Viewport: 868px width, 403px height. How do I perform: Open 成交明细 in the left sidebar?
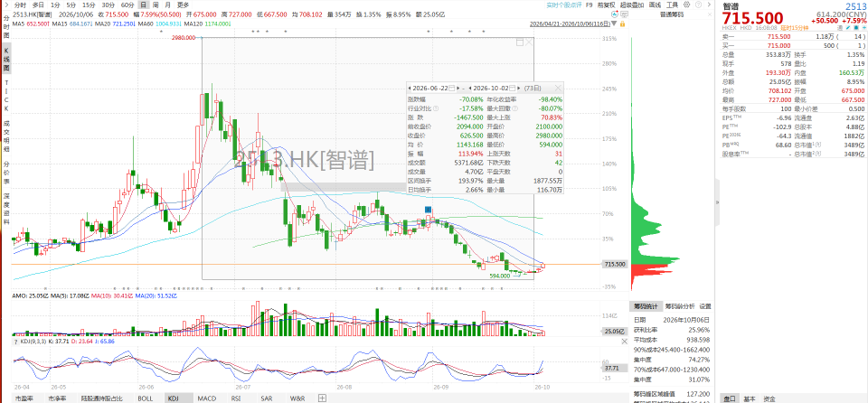point(6,138)
